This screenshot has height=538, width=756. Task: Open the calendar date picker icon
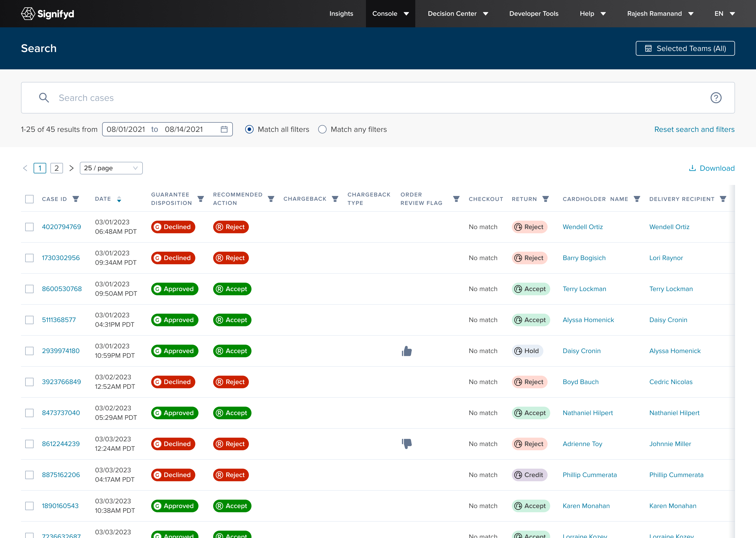click(224, 129)
